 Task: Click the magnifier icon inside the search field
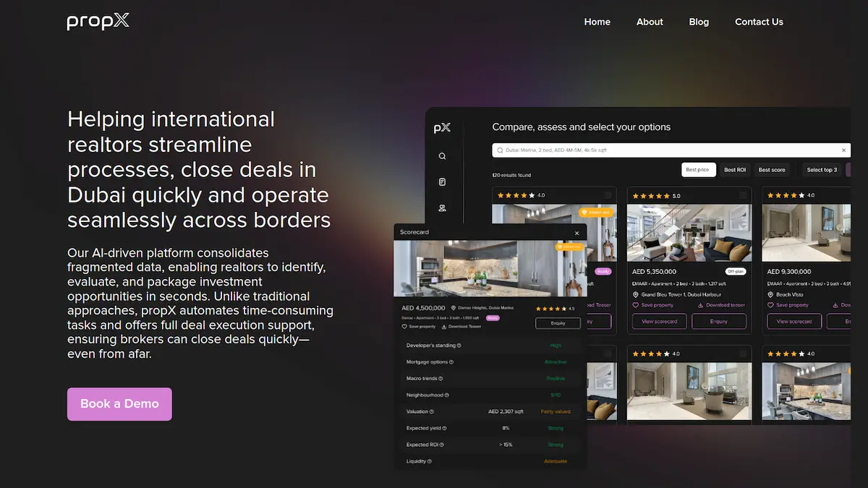(x=500, y=150)
